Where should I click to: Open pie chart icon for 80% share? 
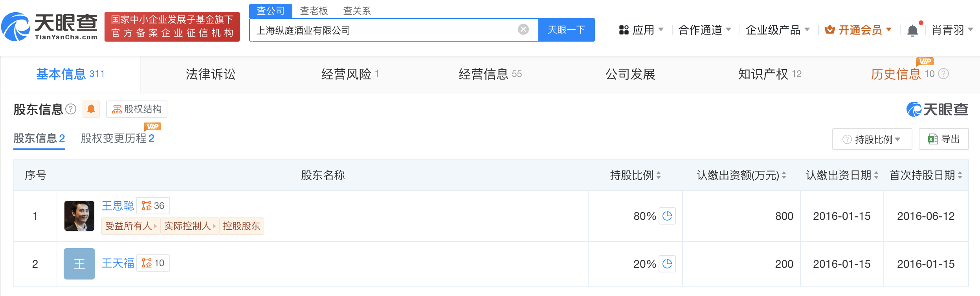667,216
